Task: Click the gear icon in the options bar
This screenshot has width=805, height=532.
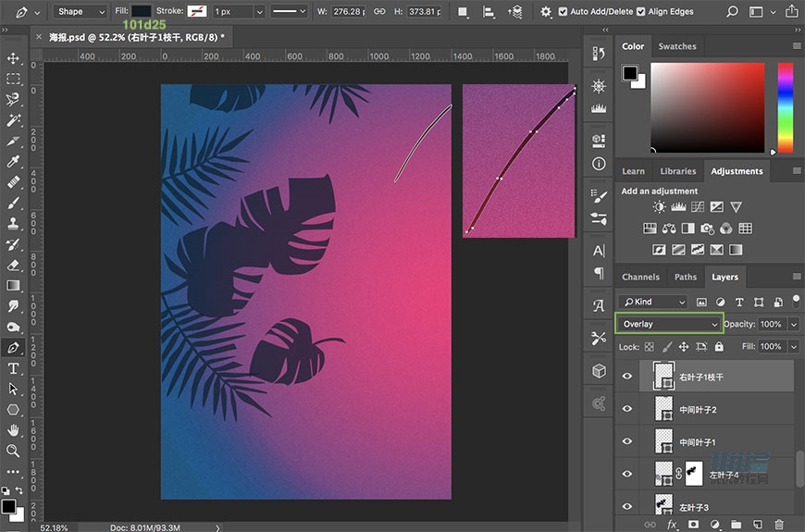Action: click(x=546, y=12)
